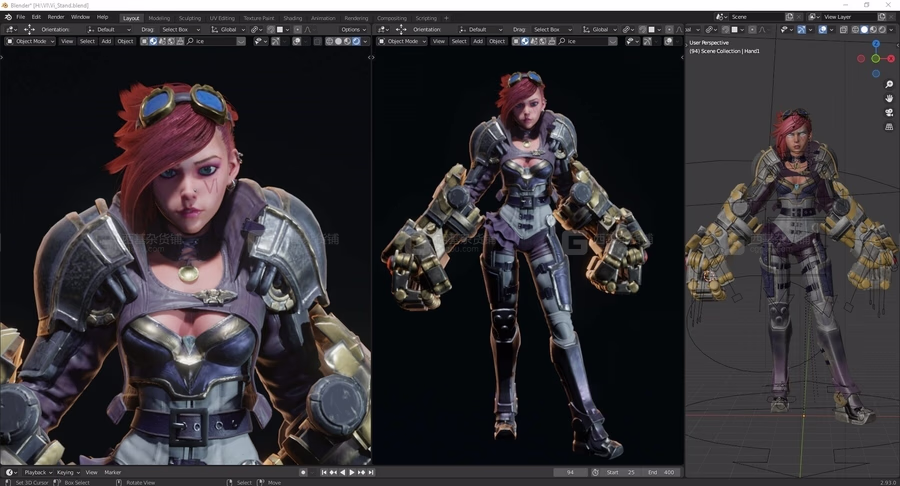Screen dimensions: 900x486
Task: Open left viewport Options dropdown
Action: 353,29
